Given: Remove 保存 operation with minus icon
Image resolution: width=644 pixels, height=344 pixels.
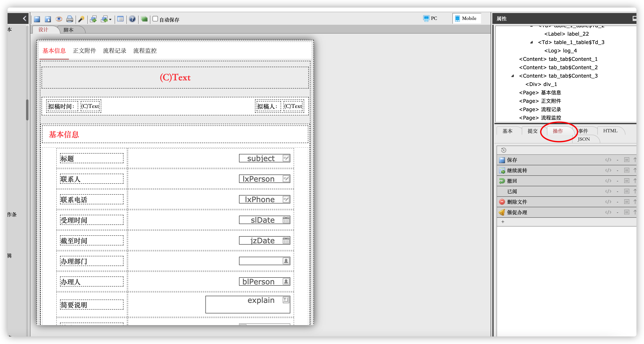Looking at the screenshot, I should (x=618, y=160).
